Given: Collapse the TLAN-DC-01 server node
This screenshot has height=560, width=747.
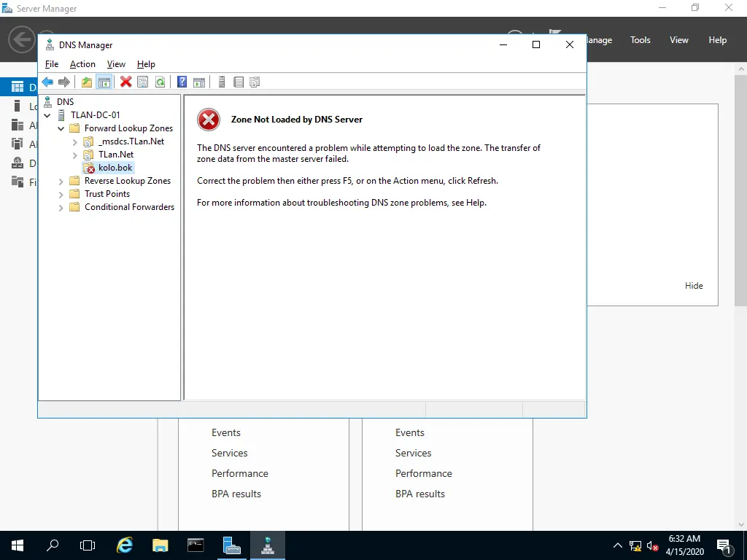Looking at the screenshot, I should 47,115.
